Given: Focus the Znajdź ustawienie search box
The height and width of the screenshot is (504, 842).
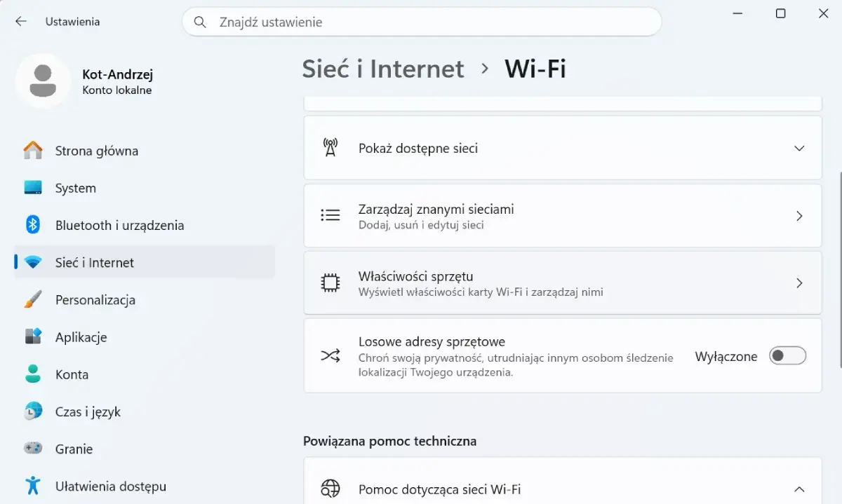Looking at the screenshot, I should [422, 22].
